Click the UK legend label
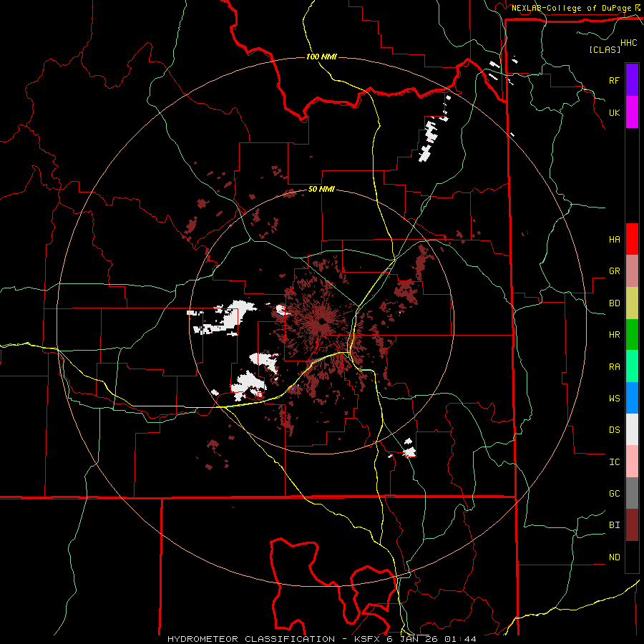This screenshot has height=644, width=644. coord(614,112)
